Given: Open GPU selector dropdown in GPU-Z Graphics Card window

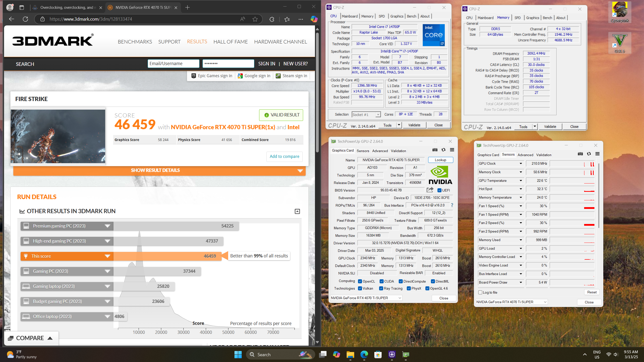Looking at the screenshot, I should (366, 298).
